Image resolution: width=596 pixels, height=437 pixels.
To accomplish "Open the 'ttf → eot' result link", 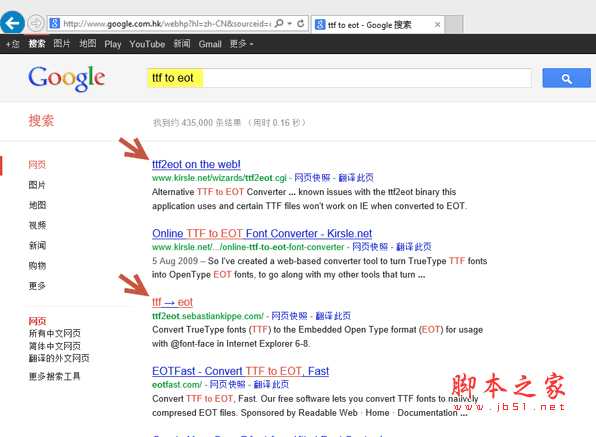I will point(172,302).
